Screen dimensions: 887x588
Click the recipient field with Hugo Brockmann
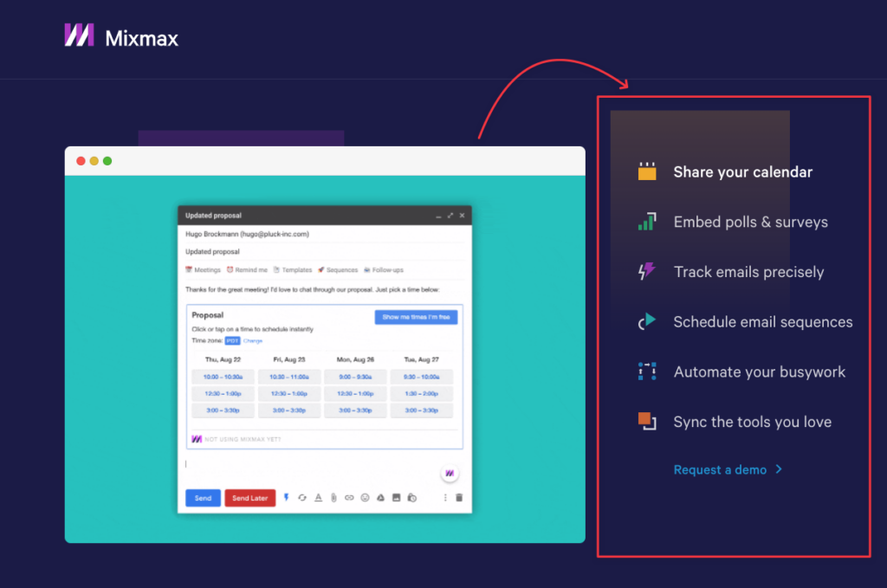pos(325,234)
